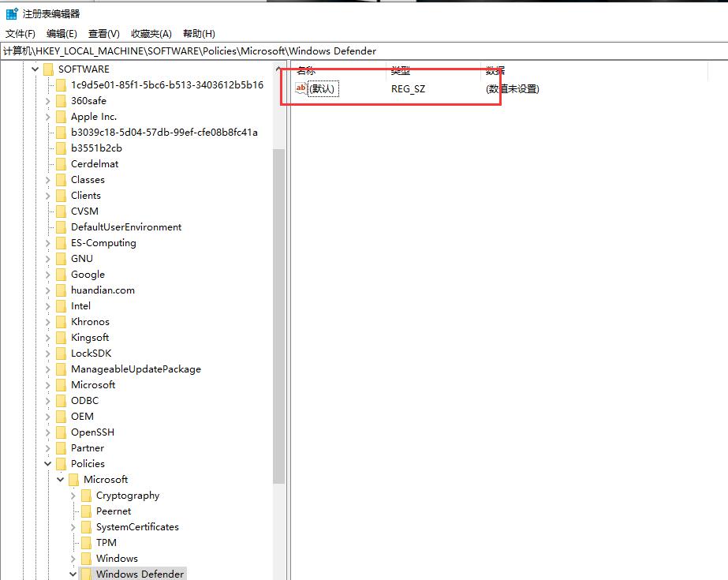Click the Peernet folder icon
The height and width of the screenshot is (580, 728).
click(x=86, y=511)
